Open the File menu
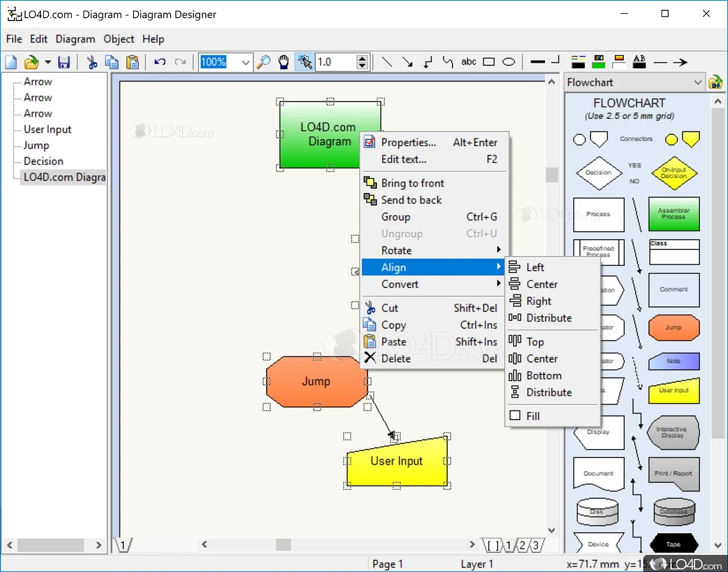The width and height of the screenshot is (728, 572). (x=14, y=39)
